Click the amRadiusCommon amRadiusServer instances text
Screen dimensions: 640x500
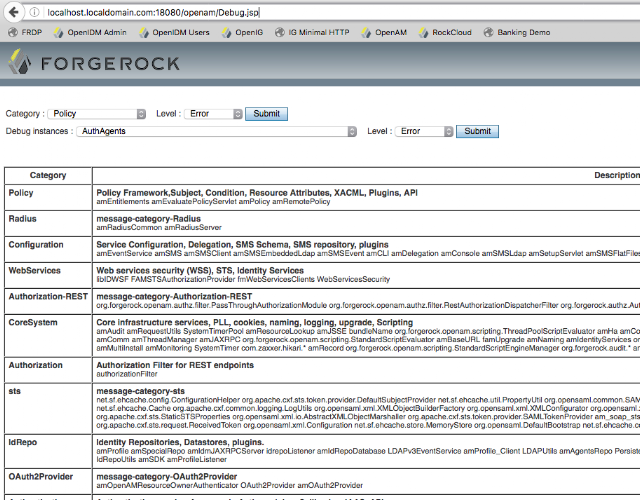159,227
